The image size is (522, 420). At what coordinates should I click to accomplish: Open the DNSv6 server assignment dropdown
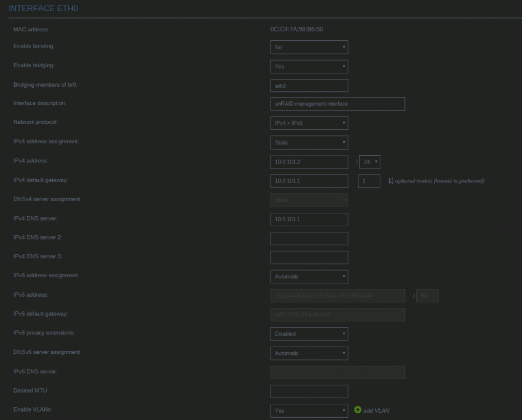coord(309,353)
